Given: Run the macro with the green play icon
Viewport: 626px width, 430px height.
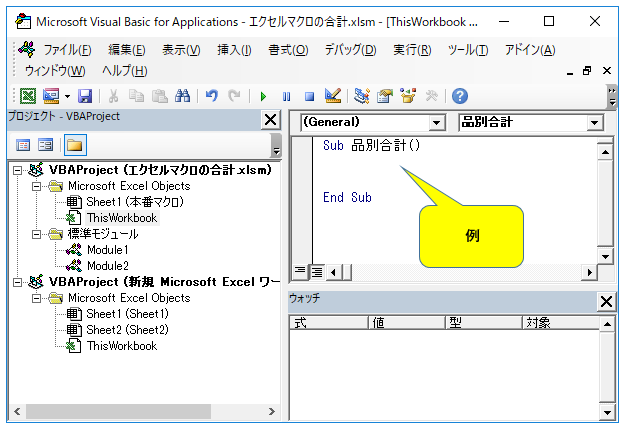Looking at the screenshot, I should pos(263,96).
